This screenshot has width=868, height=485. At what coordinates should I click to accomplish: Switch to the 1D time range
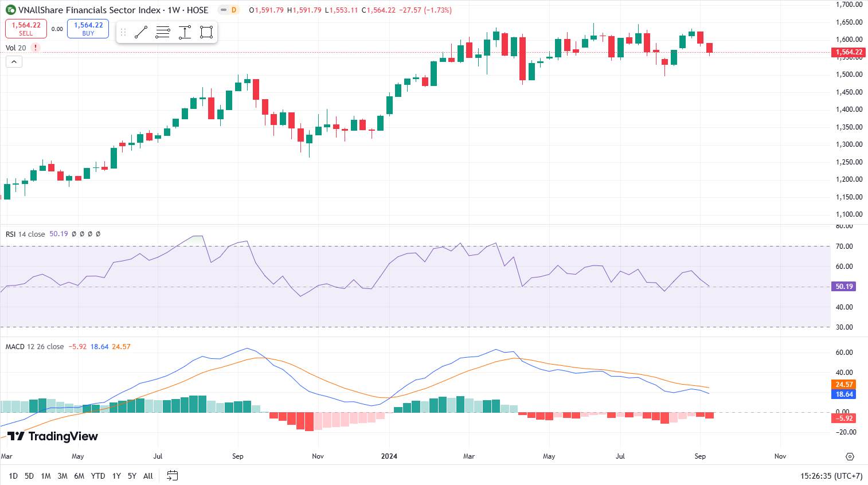[x=13, y=476]
